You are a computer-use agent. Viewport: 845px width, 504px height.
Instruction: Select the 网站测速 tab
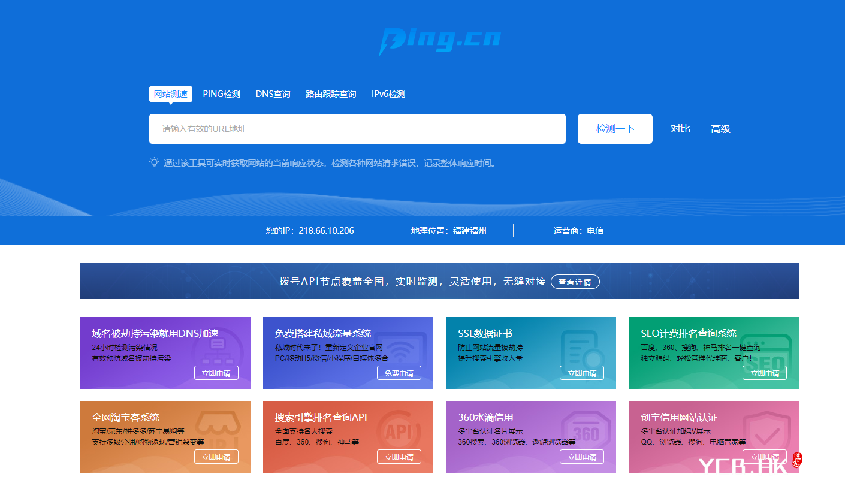coord(171,94)
